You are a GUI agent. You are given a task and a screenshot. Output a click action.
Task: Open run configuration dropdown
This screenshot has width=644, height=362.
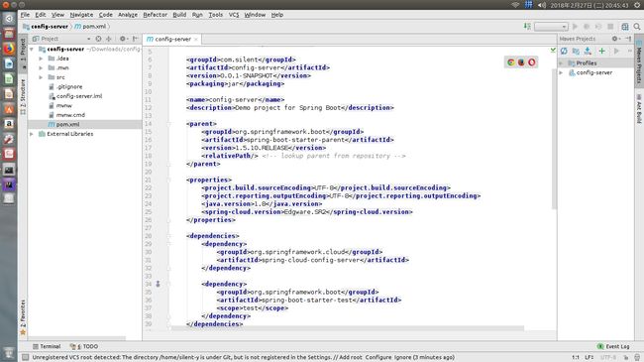coord(551,27)
